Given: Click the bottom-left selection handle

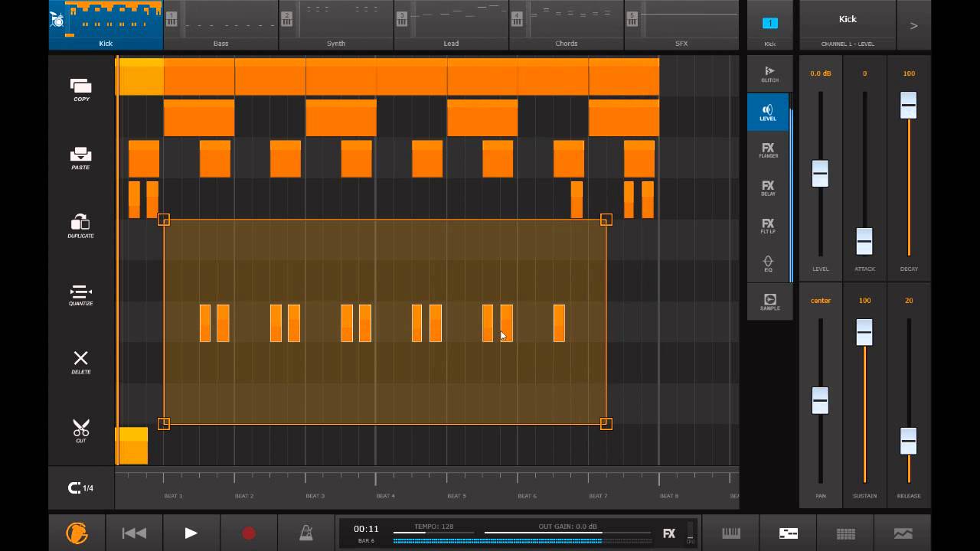Looking at the screenshot, I should coord(163,423).
